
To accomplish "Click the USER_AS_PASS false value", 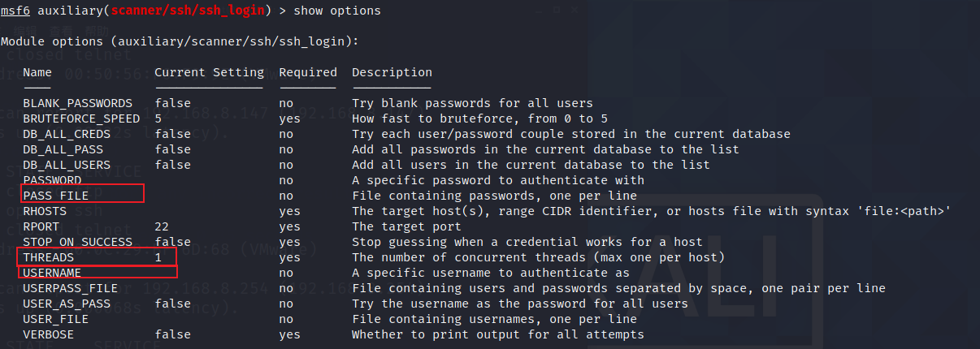I will pyautogui.click(x=172, y=304).
